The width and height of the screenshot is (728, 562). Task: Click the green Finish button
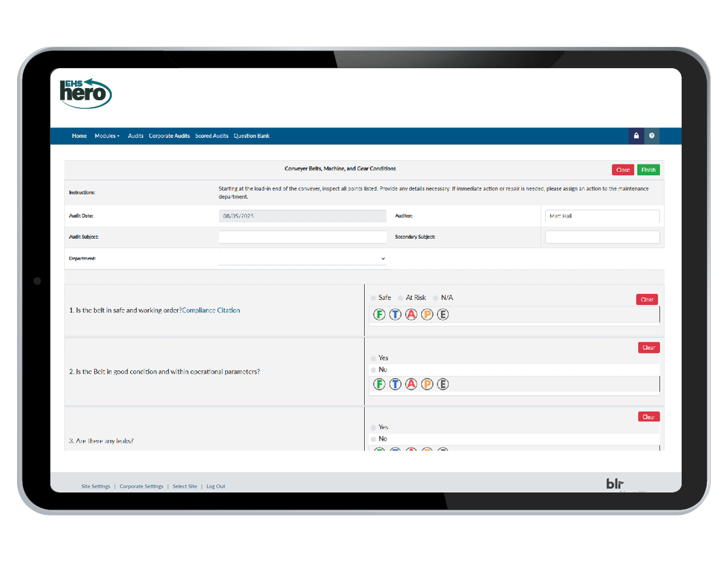648,170
